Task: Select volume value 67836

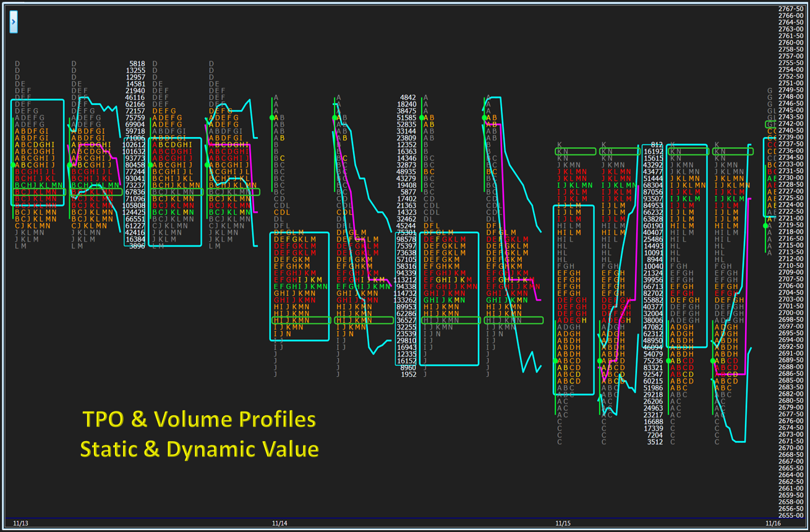Action: coord(135,192)
